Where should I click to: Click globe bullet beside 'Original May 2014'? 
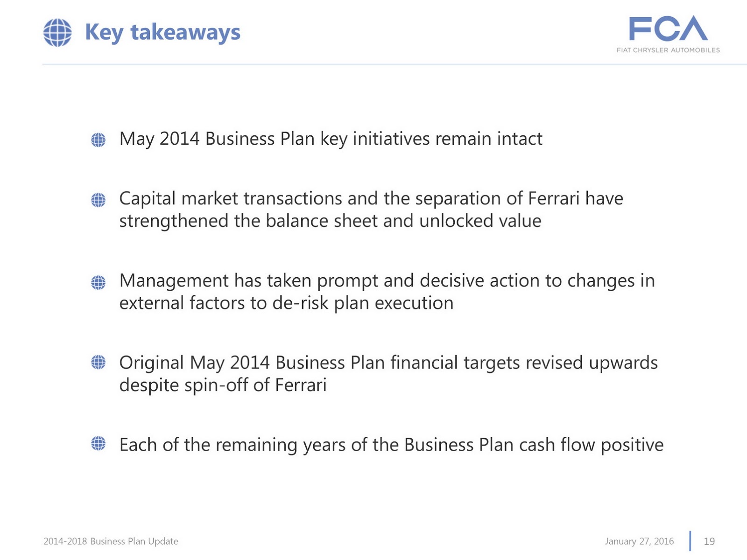(x=98, y=362)
